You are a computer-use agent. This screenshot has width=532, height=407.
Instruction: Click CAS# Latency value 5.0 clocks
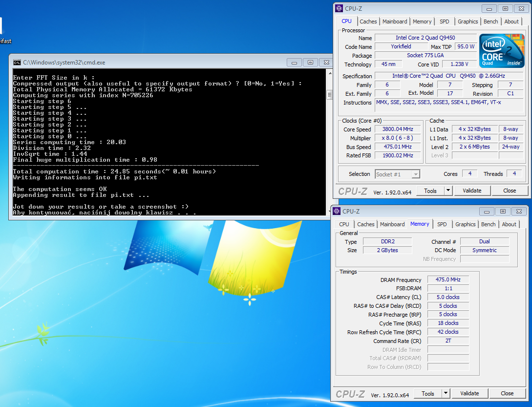pyautogui.click(x=448, y=297)
